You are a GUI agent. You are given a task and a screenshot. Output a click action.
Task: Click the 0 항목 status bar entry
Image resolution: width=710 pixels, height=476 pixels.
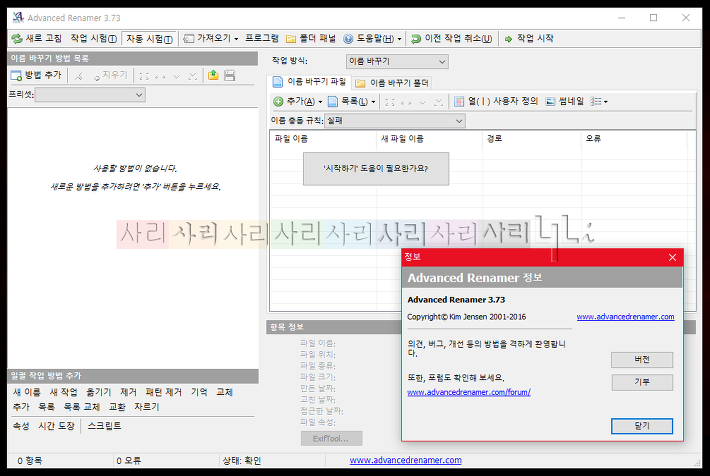(29, 461)
